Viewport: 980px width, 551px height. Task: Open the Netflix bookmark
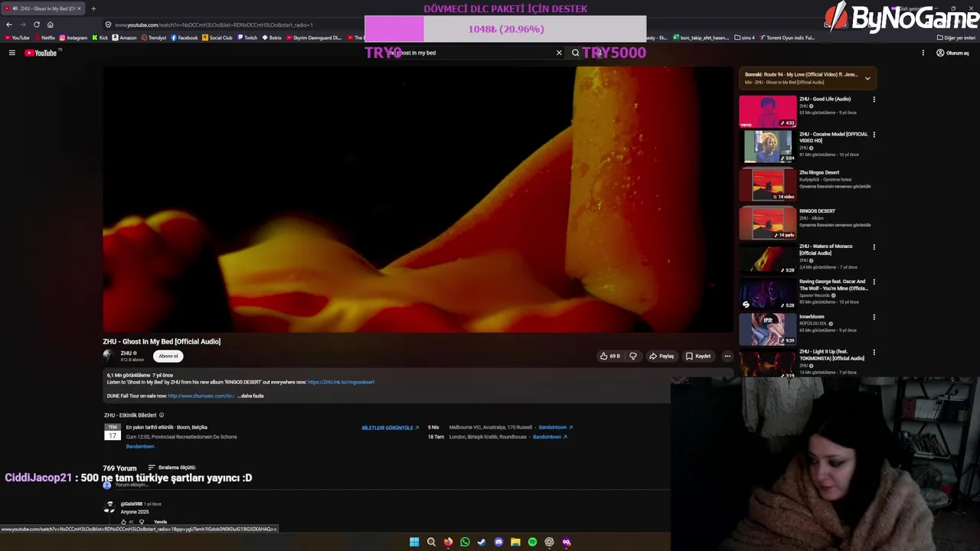click(x=45, y=37)
